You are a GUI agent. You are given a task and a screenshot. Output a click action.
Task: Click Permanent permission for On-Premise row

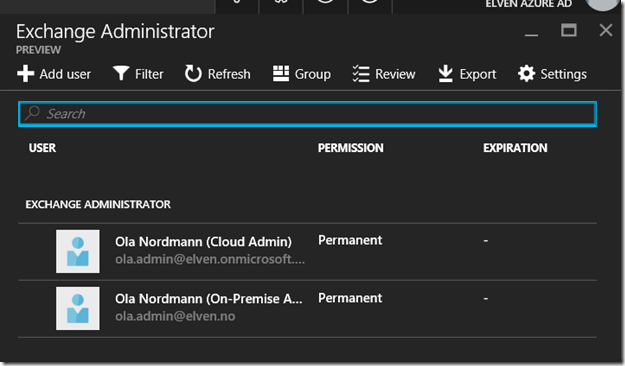(x=350, y=298)
